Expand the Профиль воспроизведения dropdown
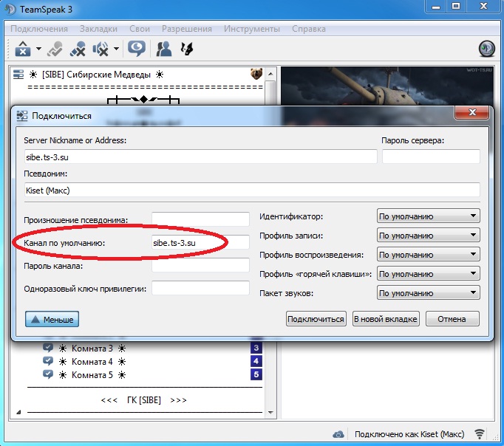The height and width of the screenshot is (446, 504). 428,255
